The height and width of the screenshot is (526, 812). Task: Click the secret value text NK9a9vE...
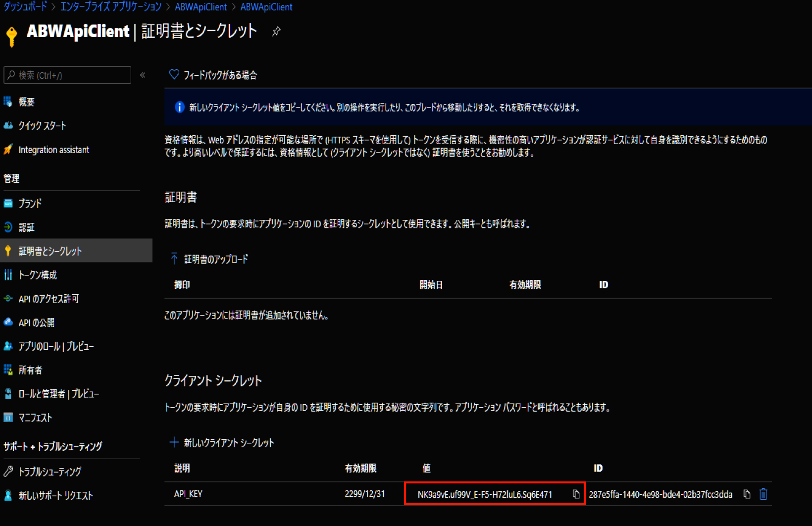point(485,494)
